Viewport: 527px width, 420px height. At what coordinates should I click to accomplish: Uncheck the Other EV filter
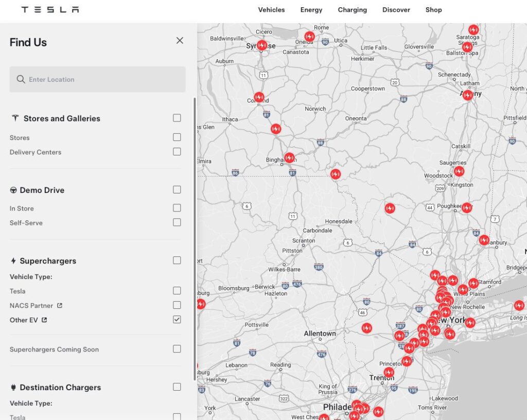point(177,320)
